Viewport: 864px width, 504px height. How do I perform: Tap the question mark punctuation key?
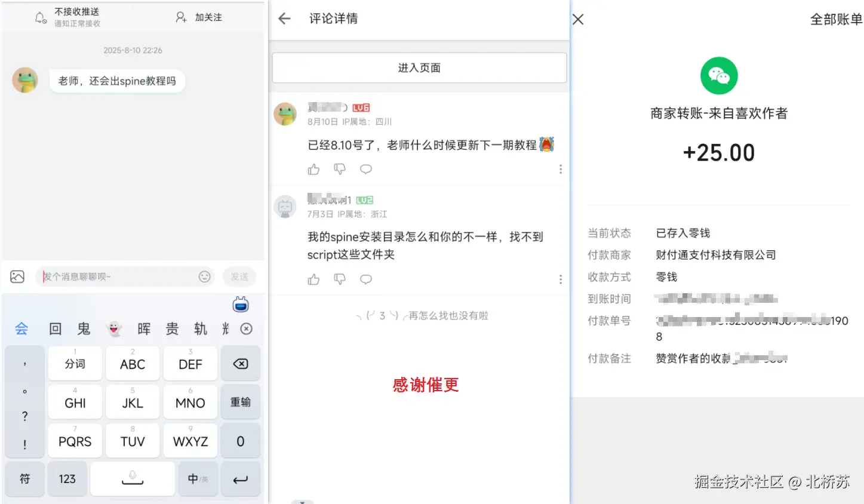24,416
